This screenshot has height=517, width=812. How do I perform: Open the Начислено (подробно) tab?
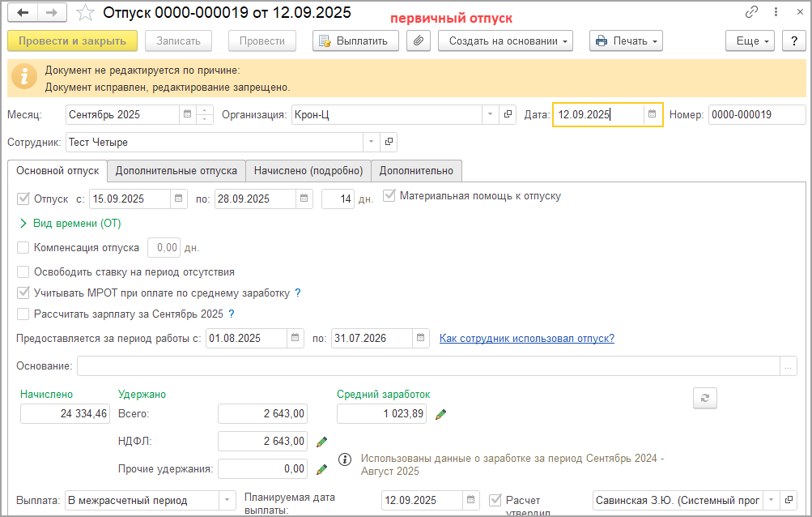point(308,170)
